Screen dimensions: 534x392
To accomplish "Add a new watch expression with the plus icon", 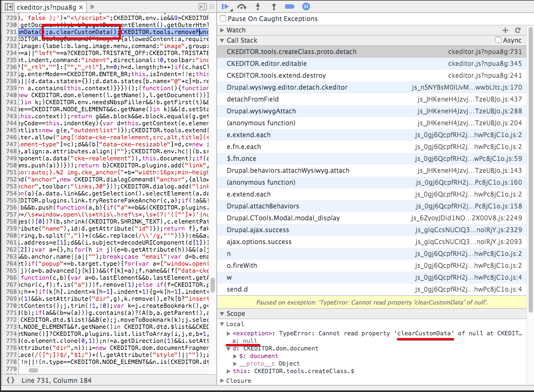I will [505, 30].
